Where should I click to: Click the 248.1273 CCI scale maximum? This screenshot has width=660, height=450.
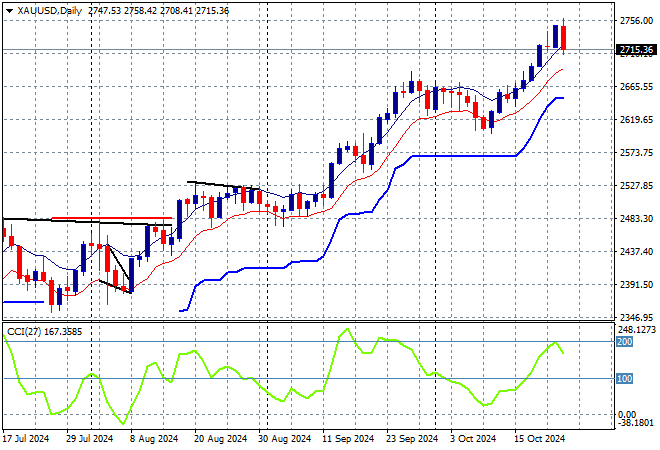pyautogui.click(x=636, y=328)
